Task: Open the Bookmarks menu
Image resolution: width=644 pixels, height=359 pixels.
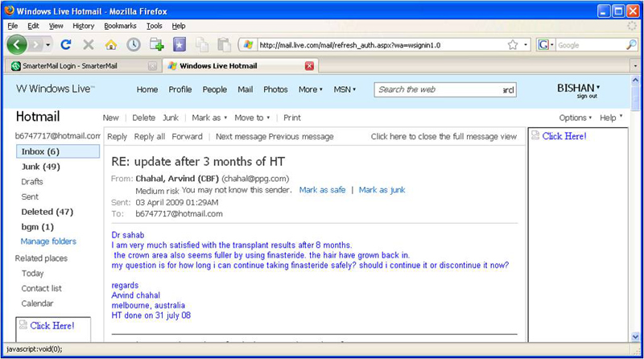Action: [120, 26]
